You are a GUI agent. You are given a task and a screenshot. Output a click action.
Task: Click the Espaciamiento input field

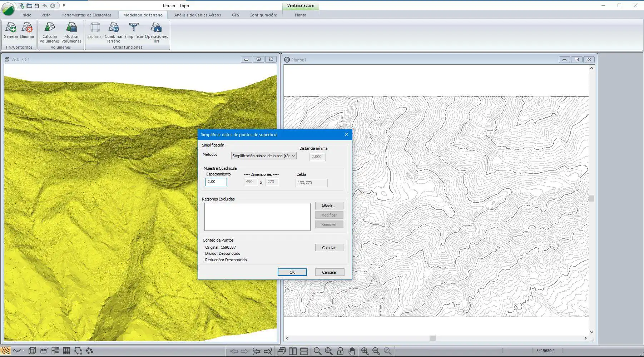[x=216, y=182]
